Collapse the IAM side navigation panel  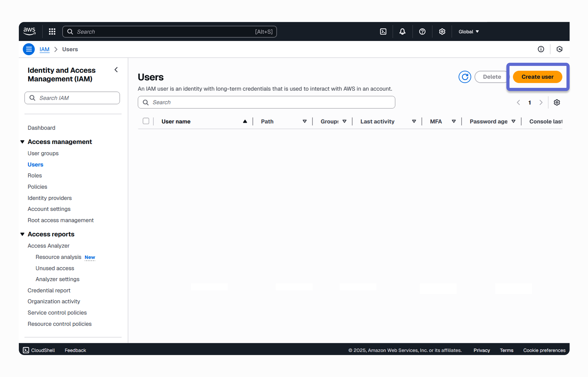pos(116,70)
